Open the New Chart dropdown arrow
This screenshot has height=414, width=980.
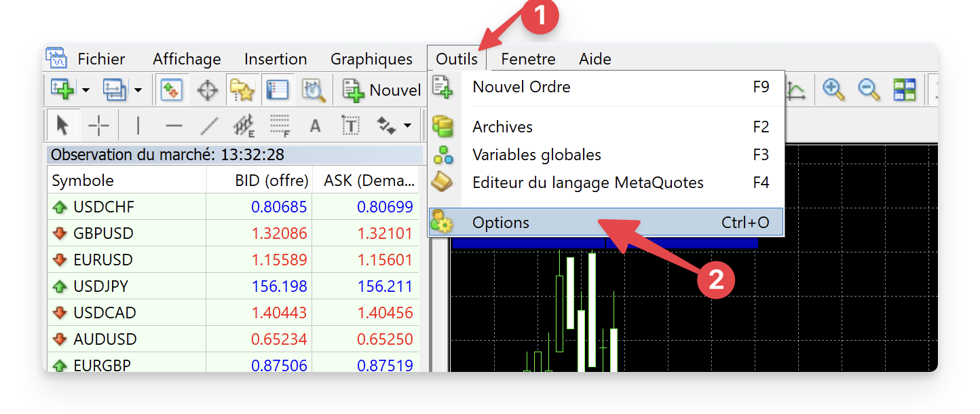[86, 90]
